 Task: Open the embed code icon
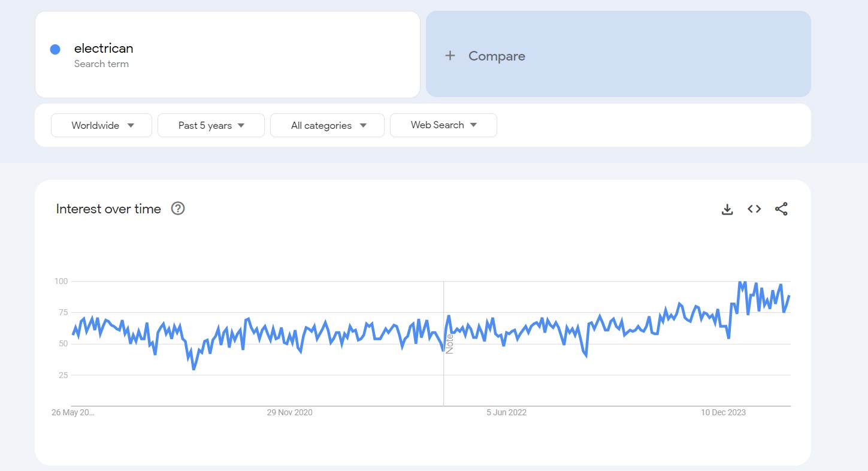(754, 209)
